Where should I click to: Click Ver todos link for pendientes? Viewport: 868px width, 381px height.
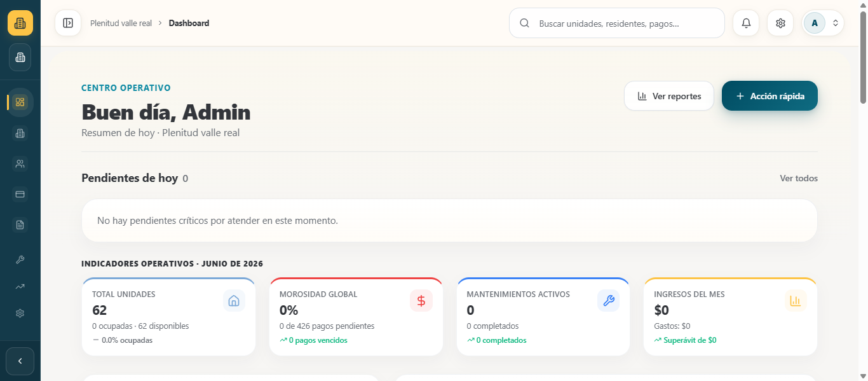799,178
